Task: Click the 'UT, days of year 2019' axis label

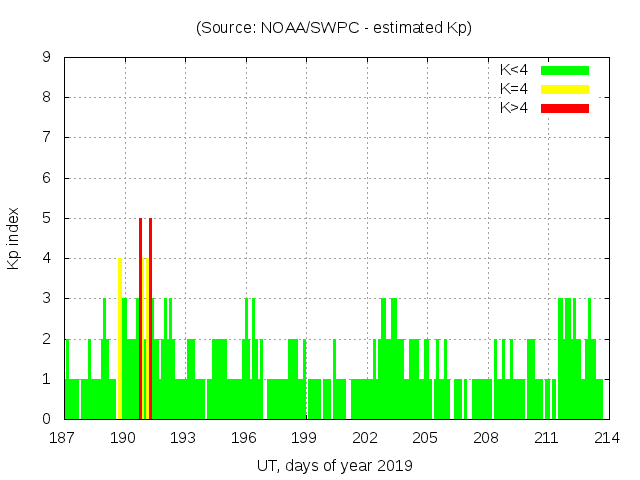Action: tap(334, 465)
